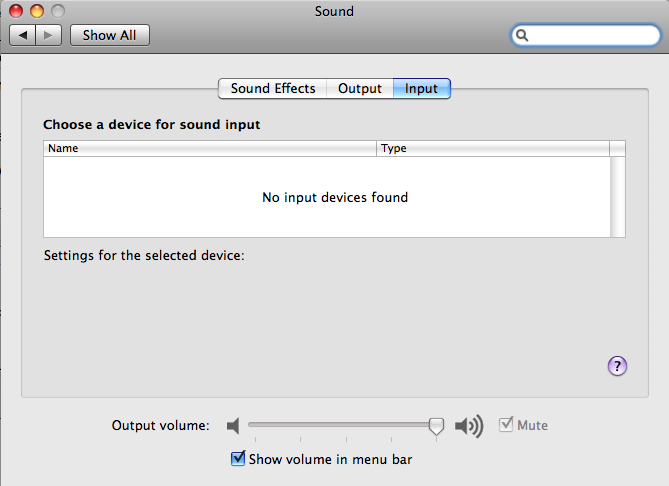Toggle the Mute checkbox
The width and height of the screenshot is (669, 486).
pyautogui.click(x=506, y=425)
